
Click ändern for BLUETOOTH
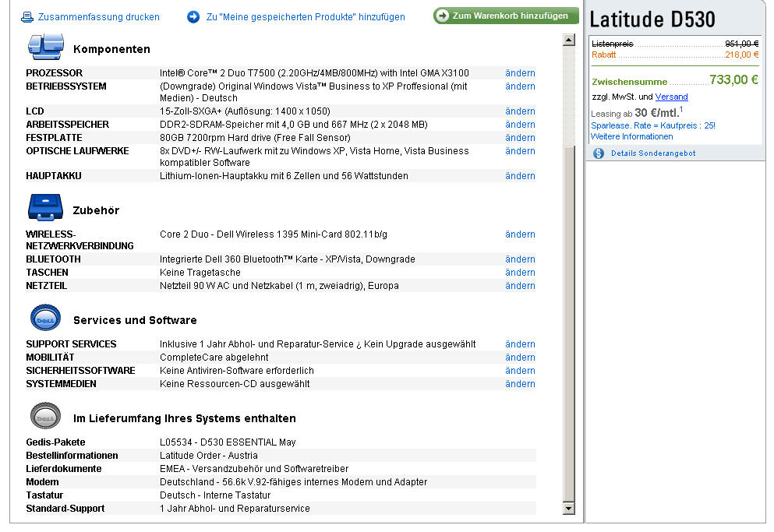[x=520, y=259]
